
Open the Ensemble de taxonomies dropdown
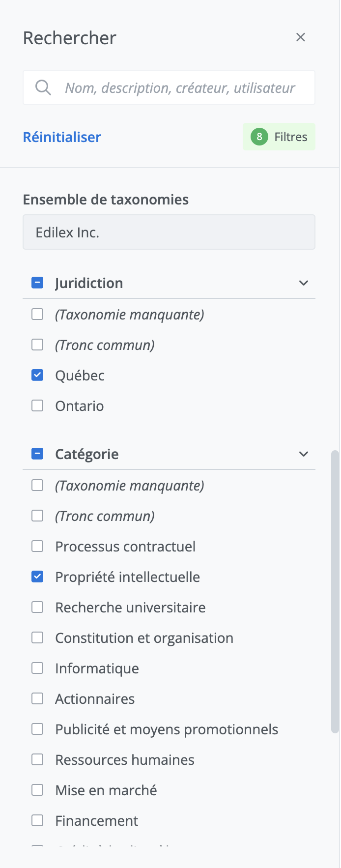(169, 232)
